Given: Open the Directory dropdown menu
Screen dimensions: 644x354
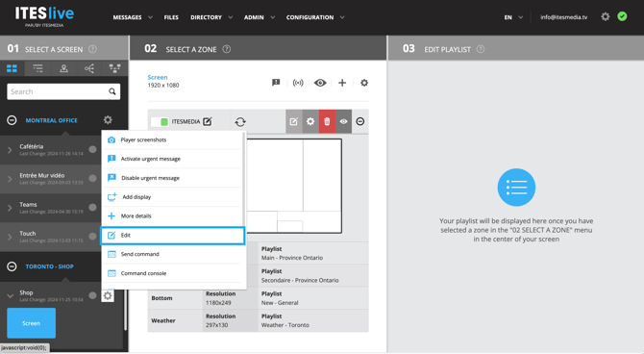Looking at the screenshot, I should [x=211, y=17].
